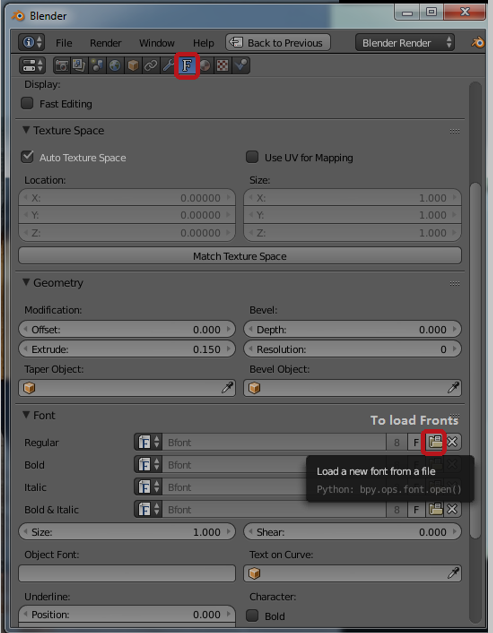Click the Bevel Resolution field
This screenshot has width=493, height=633.
[x=352, y=349]
